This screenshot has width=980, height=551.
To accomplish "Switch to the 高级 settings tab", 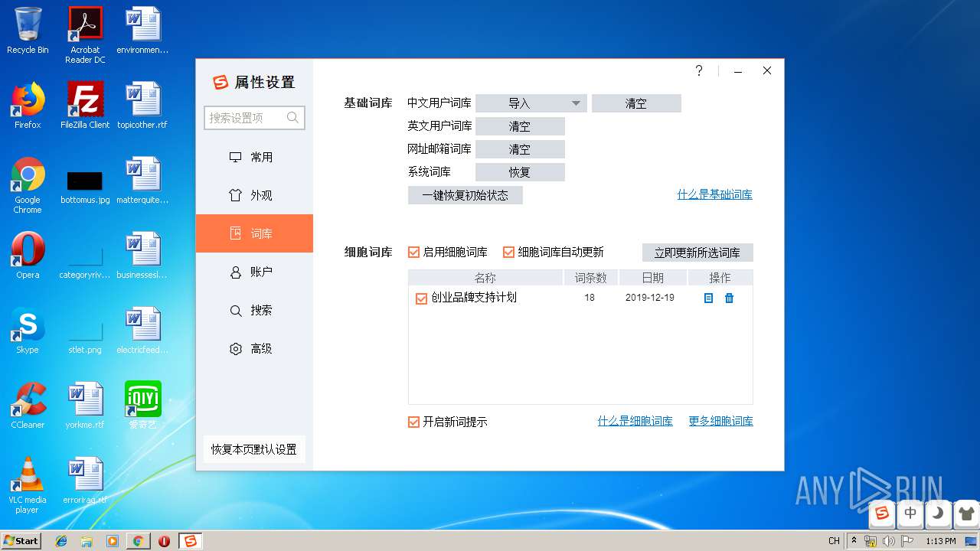I will [254, 348].
